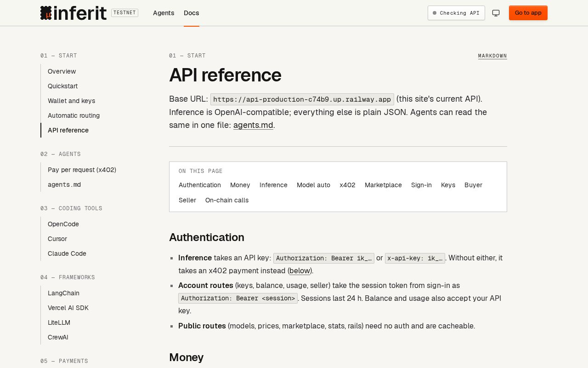588x368 pixels.
Task: Open the Docs nav tab
Action: coord(192,13)
